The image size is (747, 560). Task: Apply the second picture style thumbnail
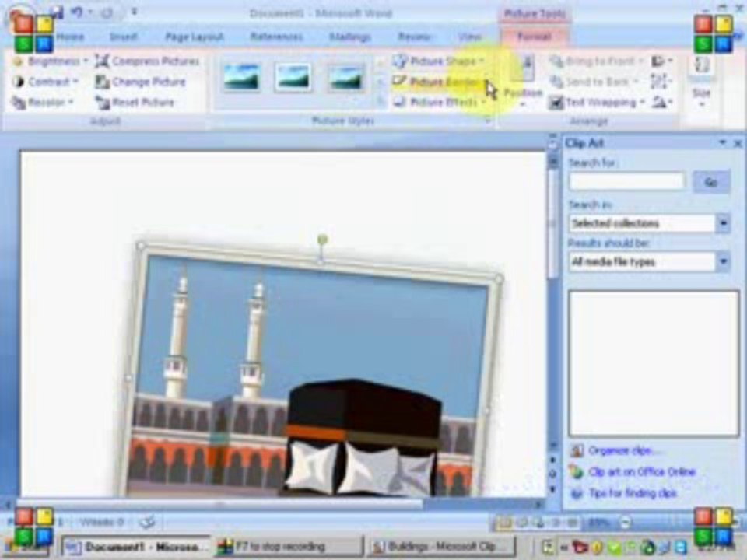point(293,78)
